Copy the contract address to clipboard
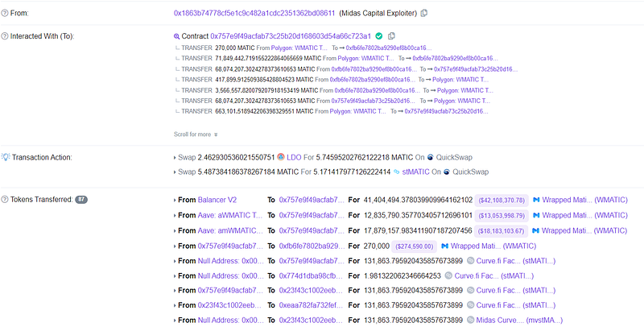Screen dimensions: 644x327 pos(392,36)
